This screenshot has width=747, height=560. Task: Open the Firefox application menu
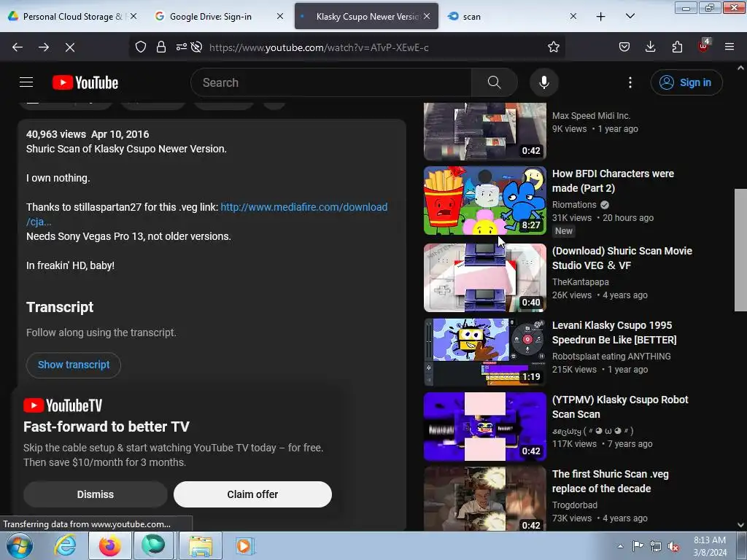coord(729,47)
